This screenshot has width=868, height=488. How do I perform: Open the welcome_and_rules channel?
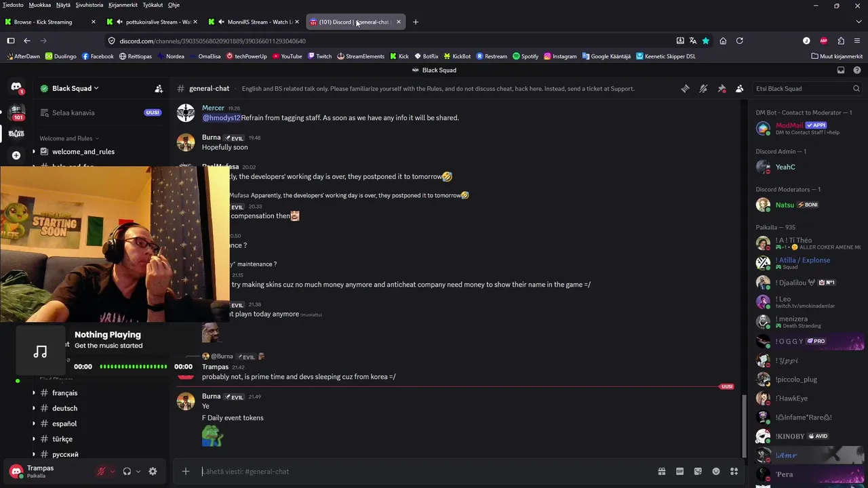click(83, 152)
